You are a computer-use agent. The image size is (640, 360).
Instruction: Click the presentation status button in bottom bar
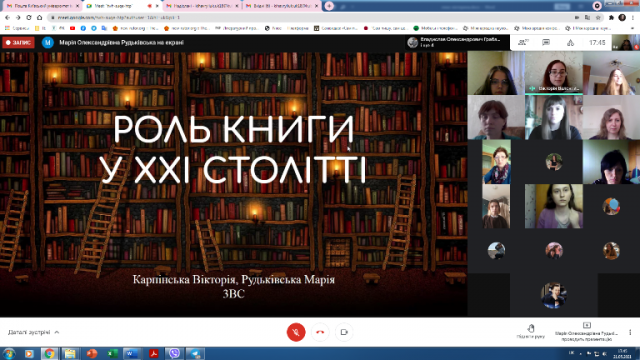[x=587, y=332]
